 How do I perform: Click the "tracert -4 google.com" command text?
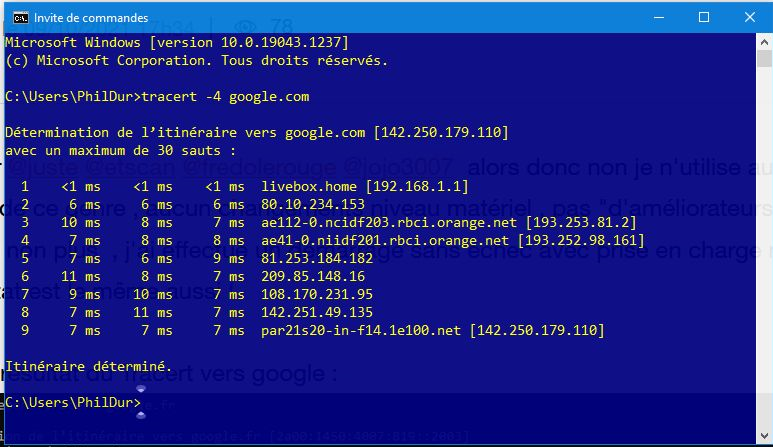pos(226,97)
